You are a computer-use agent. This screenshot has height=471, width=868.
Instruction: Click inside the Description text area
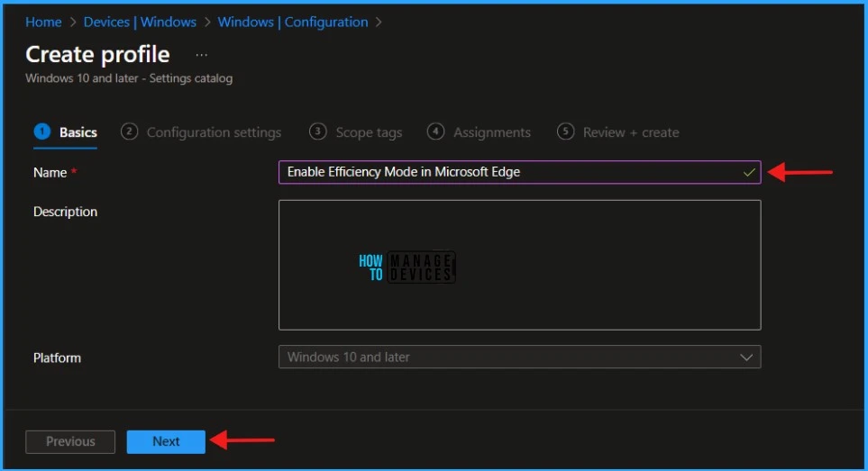(x=519, y=265)
